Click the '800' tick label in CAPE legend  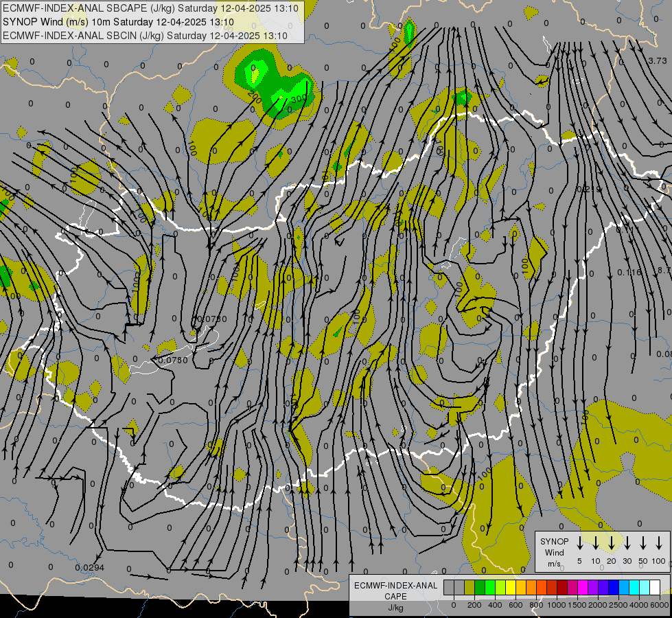coord(536,605)
